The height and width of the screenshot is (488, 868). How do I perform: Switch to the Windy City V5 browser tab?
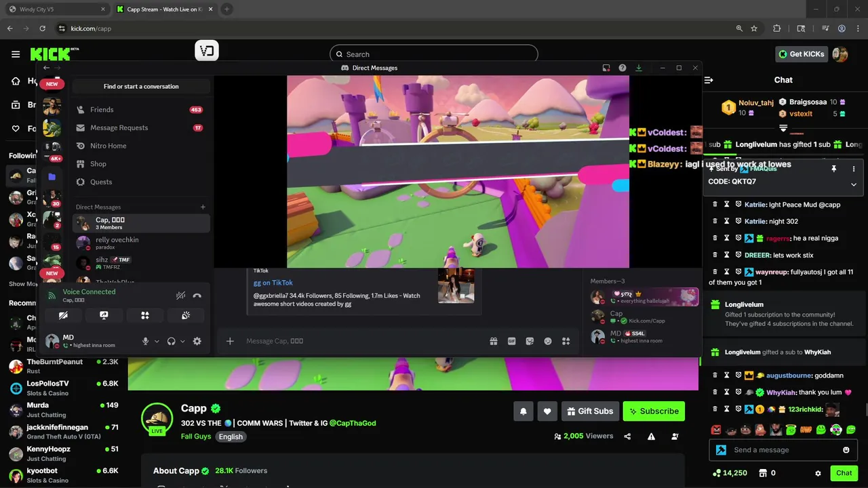coord(58,9)
